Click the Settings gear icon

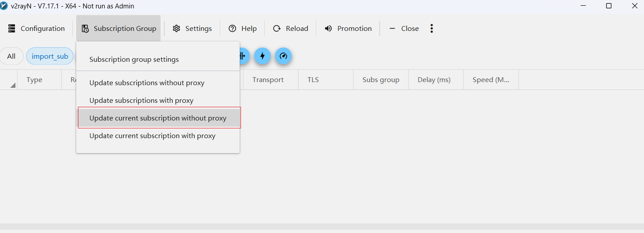(x=177, y=29)
